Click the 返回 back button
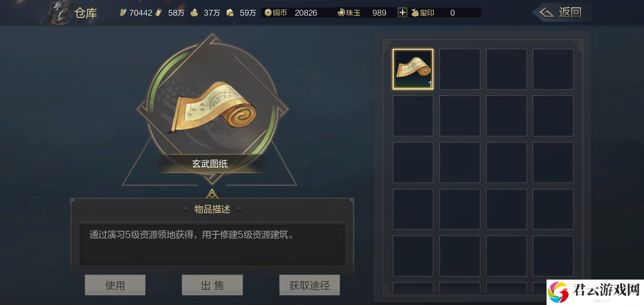This screenshot has width=644, height=305. 563,12
